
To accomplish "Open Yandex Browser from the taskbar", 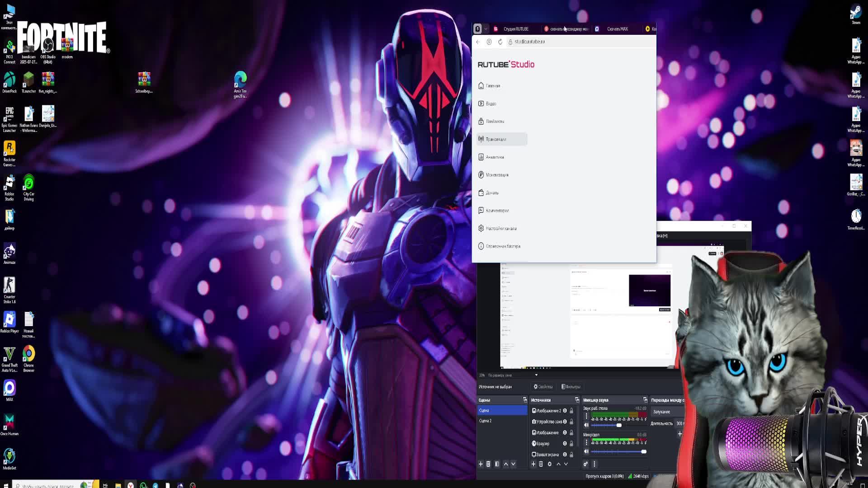I will 130,485.
